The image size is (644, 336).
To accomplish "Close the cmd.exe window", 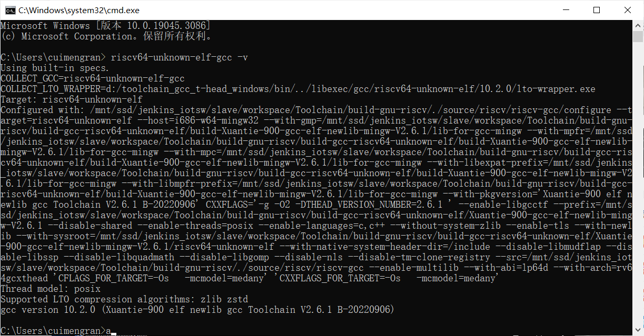I will tap(627, 10).
